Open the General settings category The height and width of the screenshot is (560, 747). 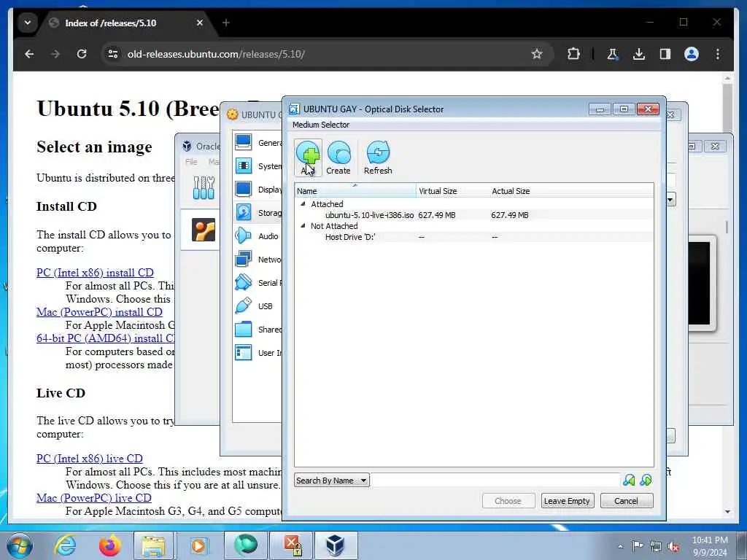tap(258, 142)
